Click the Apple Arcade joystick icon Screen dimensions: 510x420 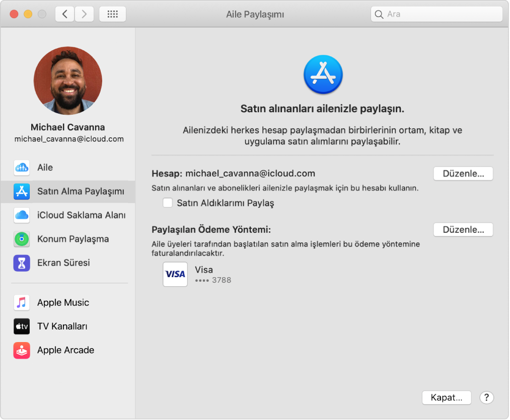point(22,351)
